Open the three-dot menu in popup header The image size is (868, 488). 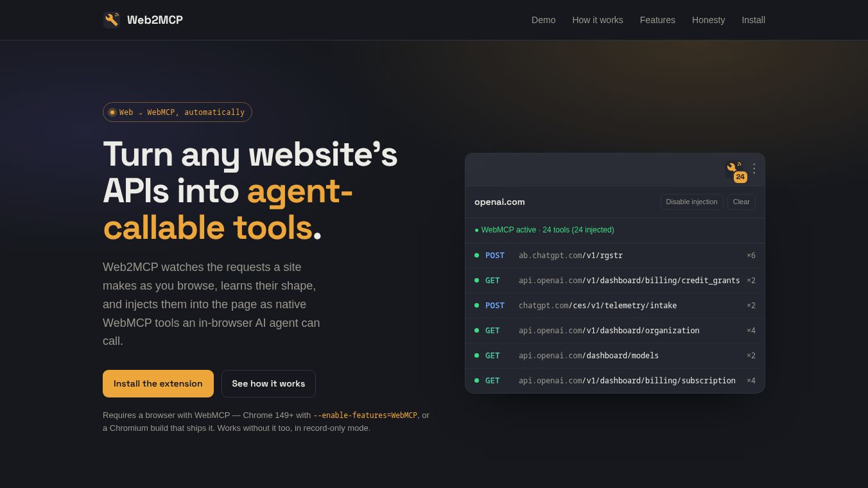coord(754,168)
